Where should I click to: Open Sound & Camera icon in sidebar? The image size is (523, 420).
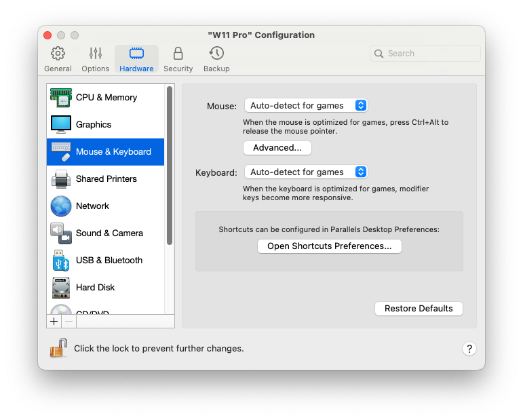61,233
